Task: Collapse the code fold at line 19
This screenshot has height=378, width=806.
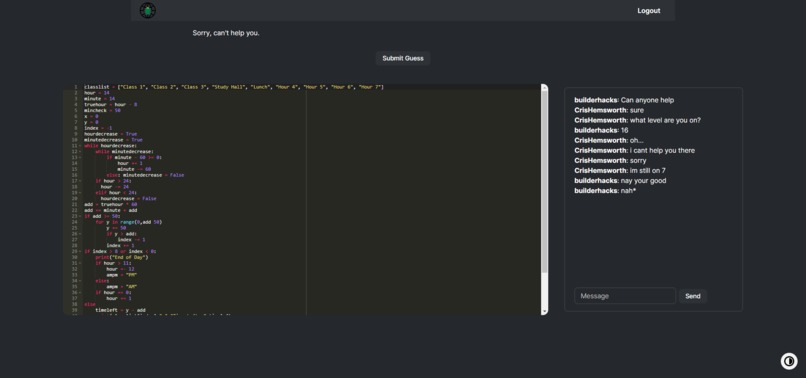Action: coord(80,193)
